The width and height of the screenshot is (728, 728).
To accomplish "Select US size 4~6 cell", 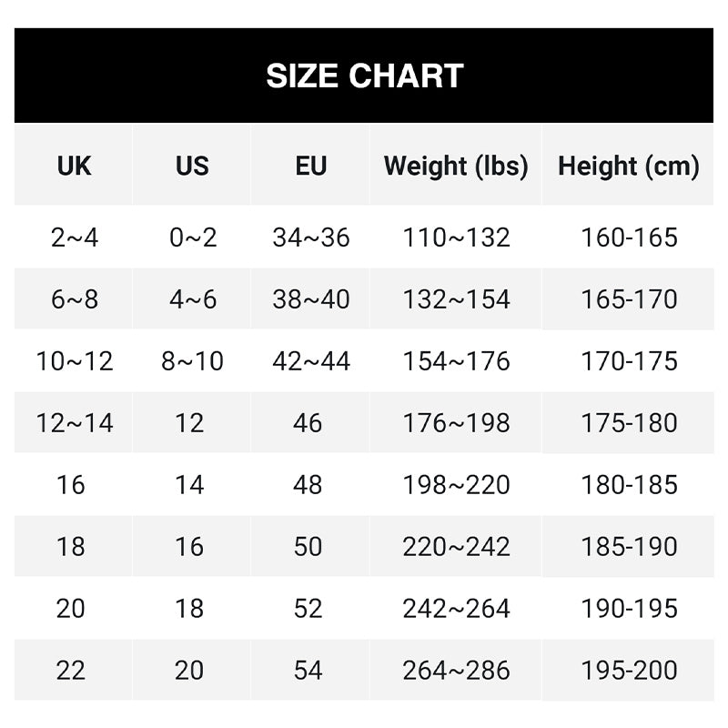I will point(192,299).
